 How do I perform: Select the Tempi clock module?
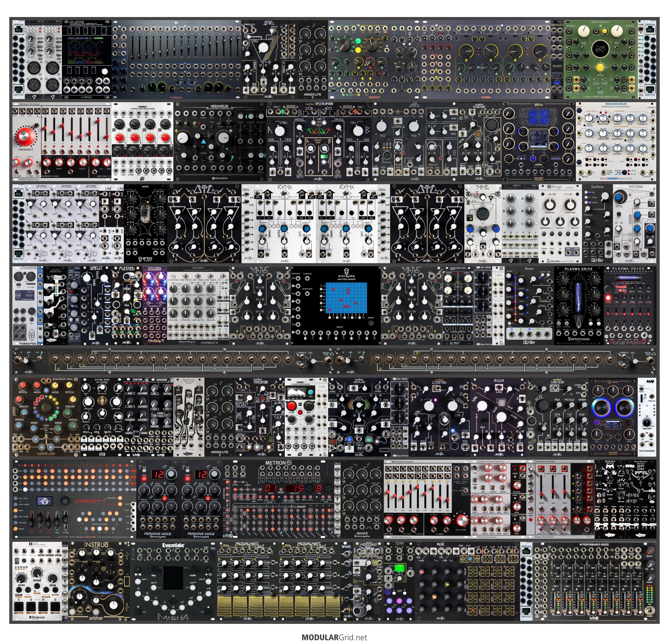coord(399,581)
